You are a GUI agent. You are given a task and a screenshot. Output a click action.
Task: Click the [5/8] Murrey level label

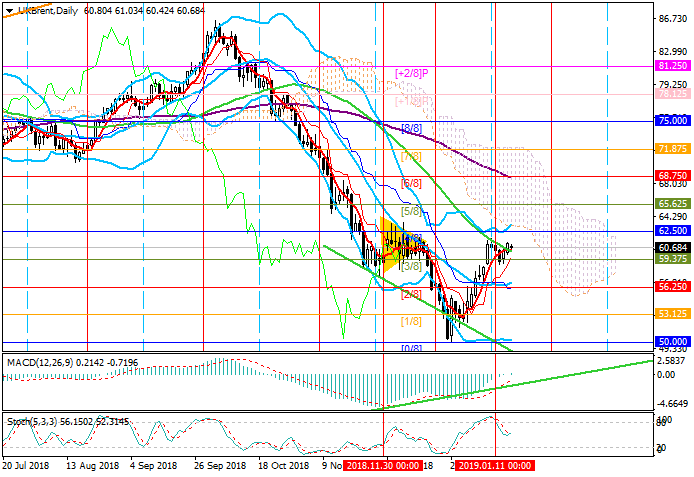(410, 212)
